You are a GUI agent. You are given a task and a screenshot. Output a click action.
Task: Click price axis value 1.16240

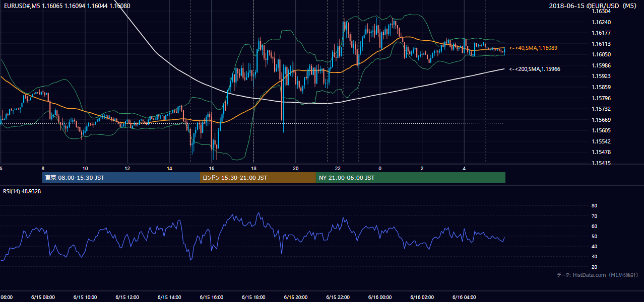[602, 22]
